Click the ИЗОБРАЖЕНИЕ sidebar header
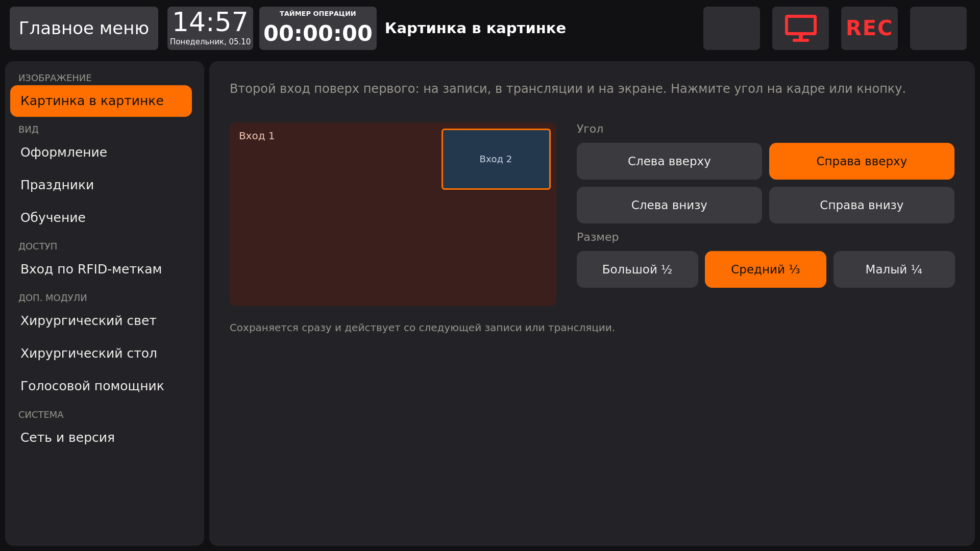Viewport: 980px width, 551px height. 55,78
